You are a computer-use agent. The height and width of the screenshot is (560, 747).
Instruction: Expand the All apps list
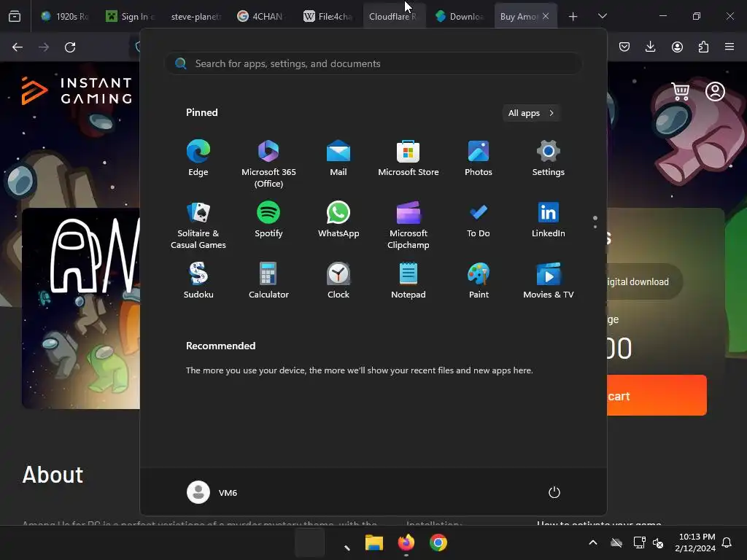pos(531,113)
